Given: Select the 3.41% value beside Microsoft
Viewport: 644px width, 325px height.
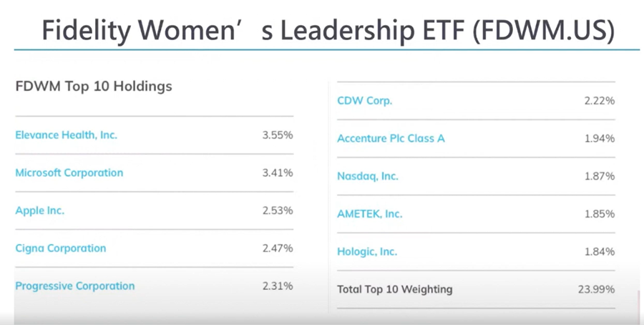Looking at the screenshot, I should tap(277, 173).
